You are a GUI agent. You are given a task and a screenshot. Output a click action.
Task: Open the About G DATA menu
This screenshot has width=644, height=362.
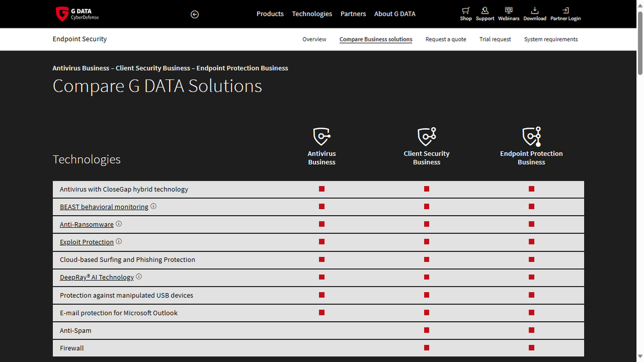tap(394, 14)
